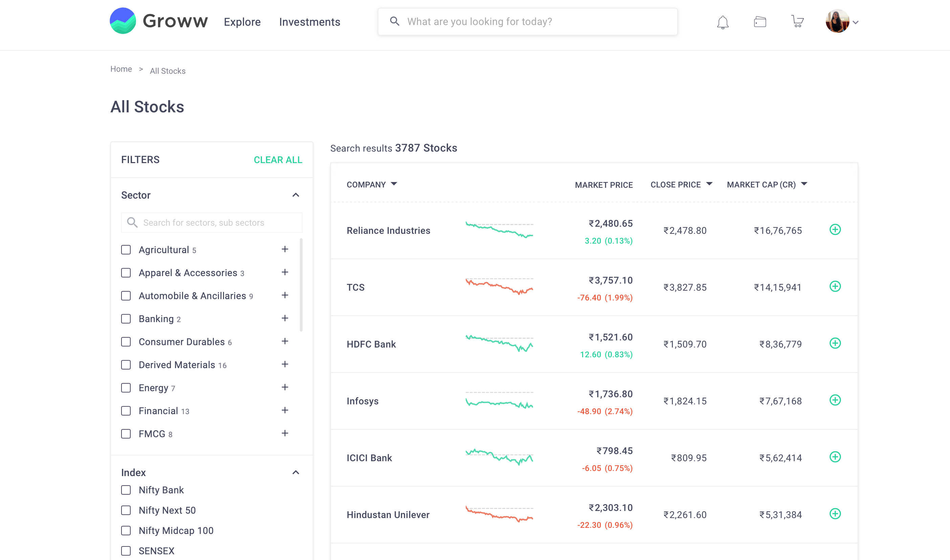Click the sector list scrollbar
The width and height of the screenshot is (950, 560).
coord(301,285)
